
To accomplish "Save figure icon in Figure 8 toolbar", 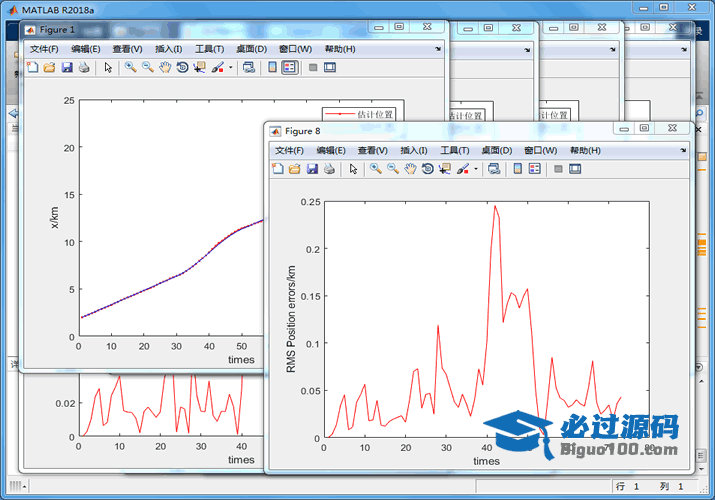I will coord(312,169).
